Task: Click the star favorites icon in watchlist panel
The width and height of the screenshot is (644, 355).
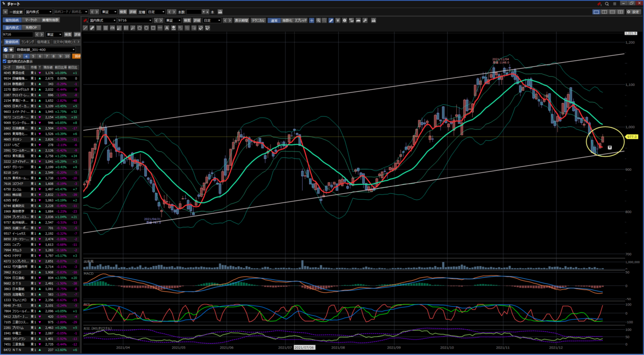Action: (11, 49)
